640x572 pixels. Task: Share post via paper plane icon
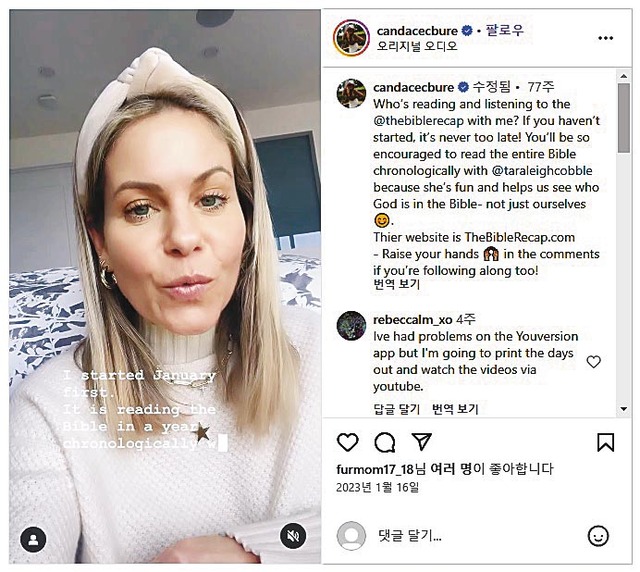[x=422, y=441]
